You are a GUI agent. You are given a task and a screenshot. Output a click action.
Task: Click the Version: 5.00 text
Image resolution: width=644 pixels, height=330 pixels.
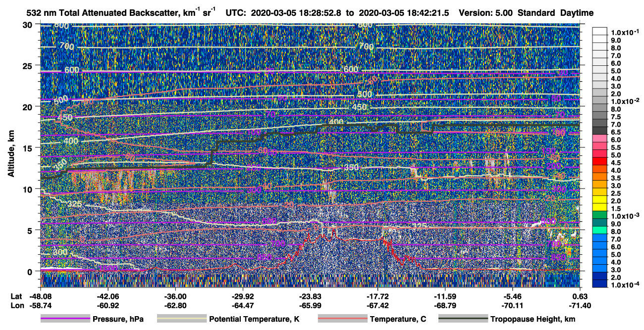pos(486,13)
